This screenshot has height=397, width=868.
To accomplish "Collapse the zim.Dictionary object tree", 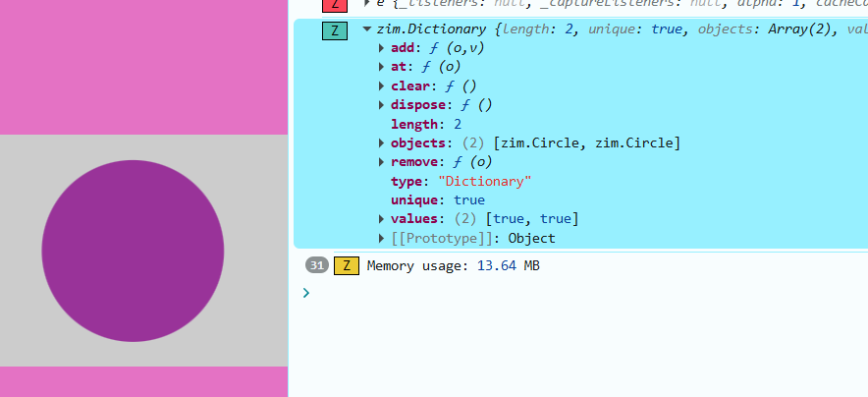I will coord(367,29).
